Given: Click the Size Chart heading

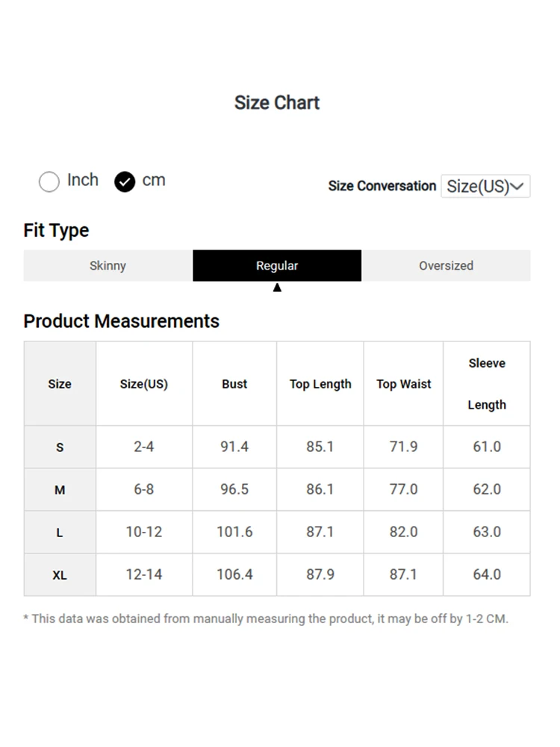Looking at the screenshot, I should click(277, 102).
